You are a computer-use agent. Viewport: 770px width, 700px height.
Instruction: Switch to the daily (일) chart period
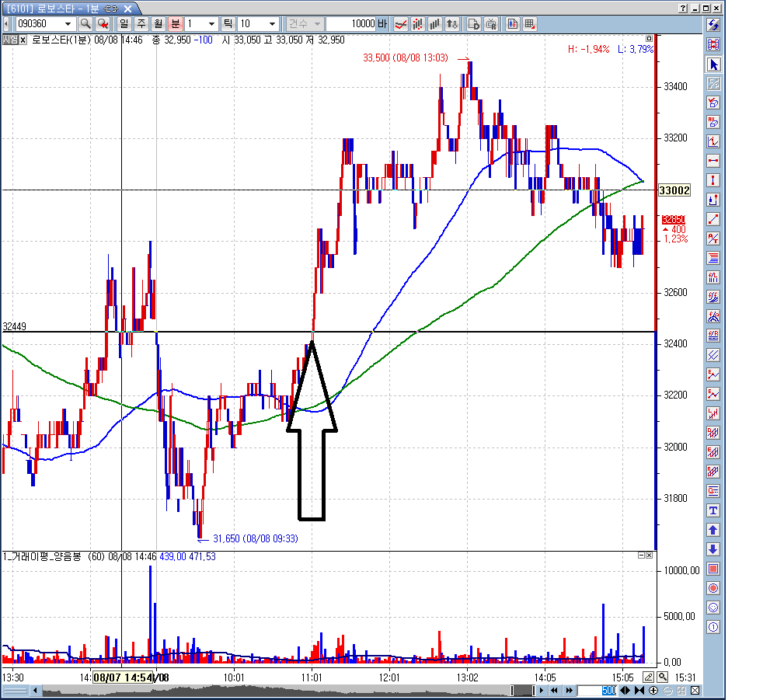124,24
